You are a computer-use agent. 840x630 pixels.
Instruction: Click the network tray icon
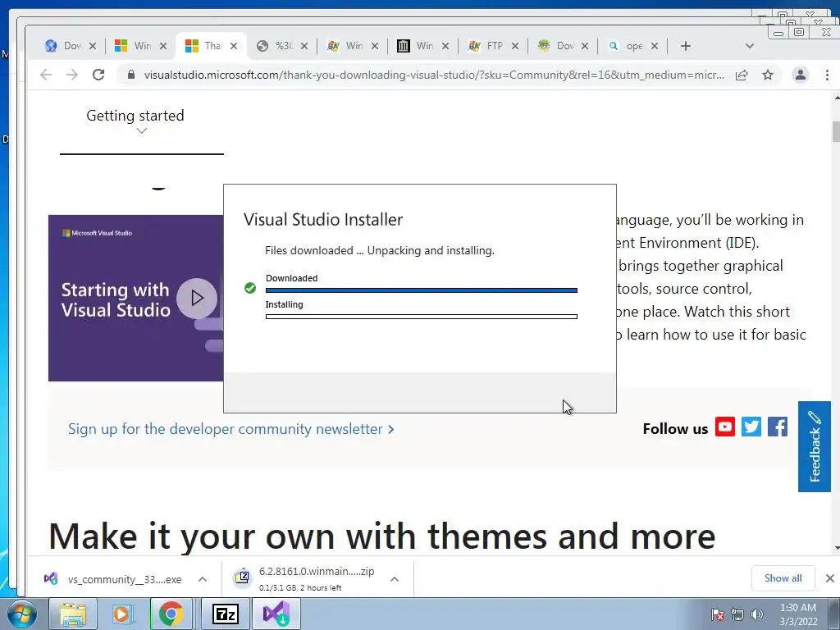[737, 614]
